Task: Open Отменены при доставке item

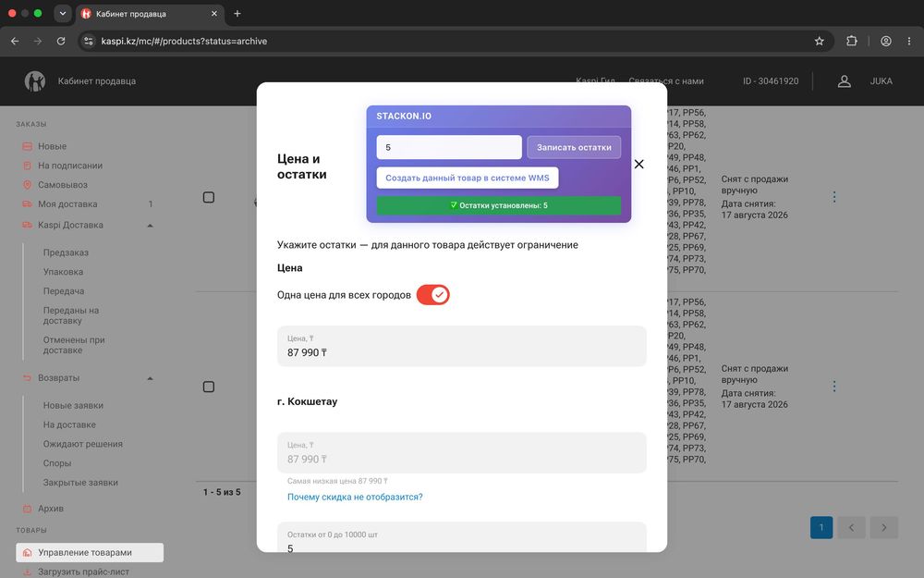Action: [74, 345]
